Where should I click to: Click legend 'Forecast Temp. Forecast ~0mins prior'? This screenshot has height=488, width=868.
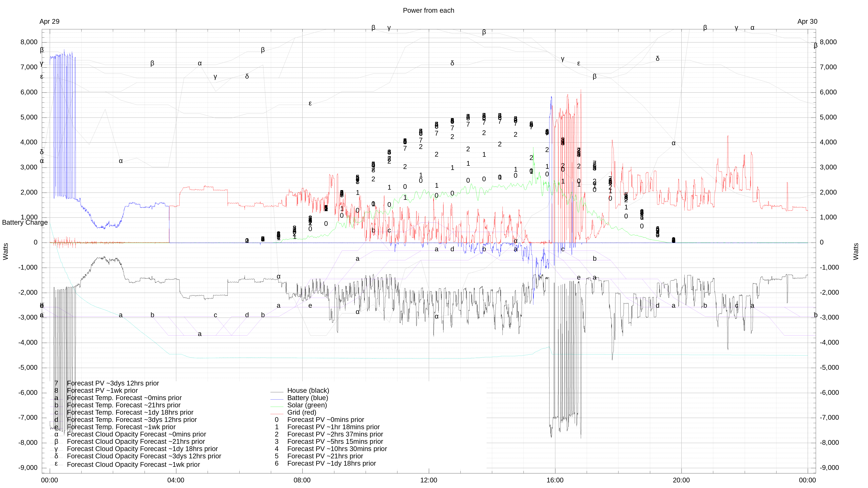(x=124, y=398)
